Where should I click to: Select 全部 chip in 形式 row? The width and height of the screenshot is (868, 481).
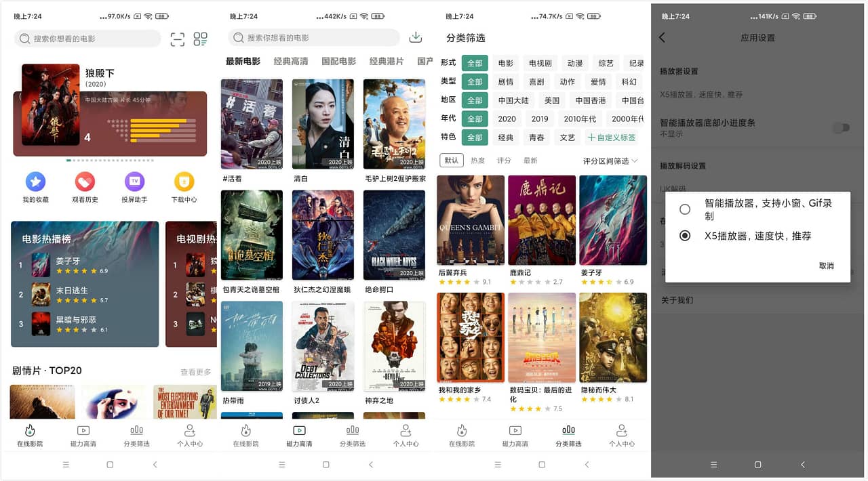475,63
